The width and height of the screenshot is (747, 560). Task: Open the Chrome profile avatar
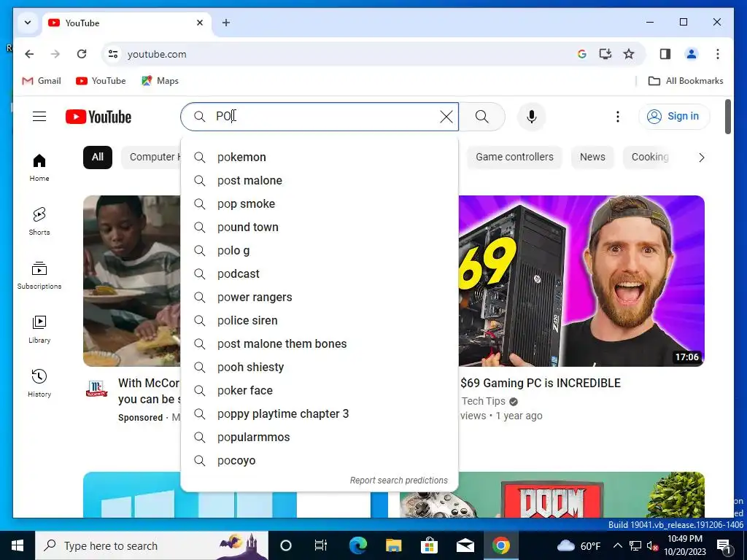pyautogui.click(x=692, y=54)
